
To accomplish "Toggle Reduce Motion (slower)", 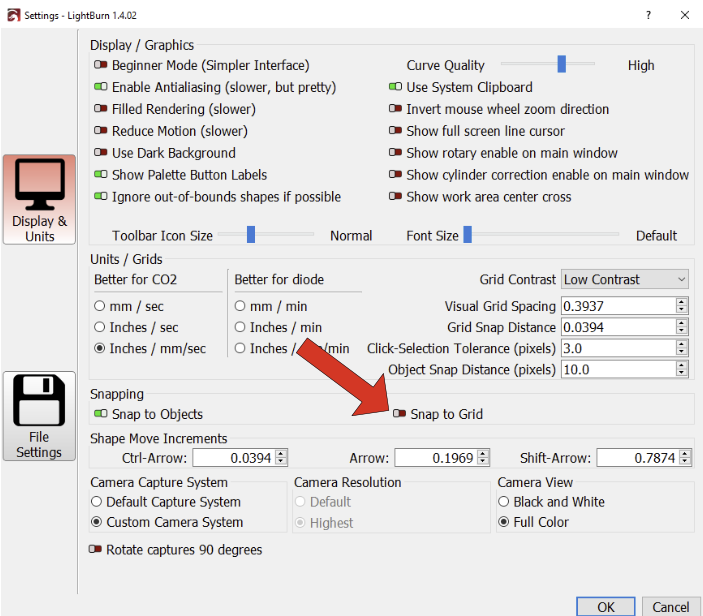I will (x=100, y=130).
